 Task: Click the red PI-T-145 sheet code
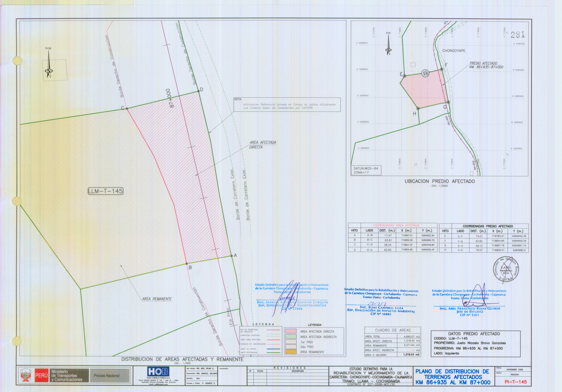[x=516, y=382]
